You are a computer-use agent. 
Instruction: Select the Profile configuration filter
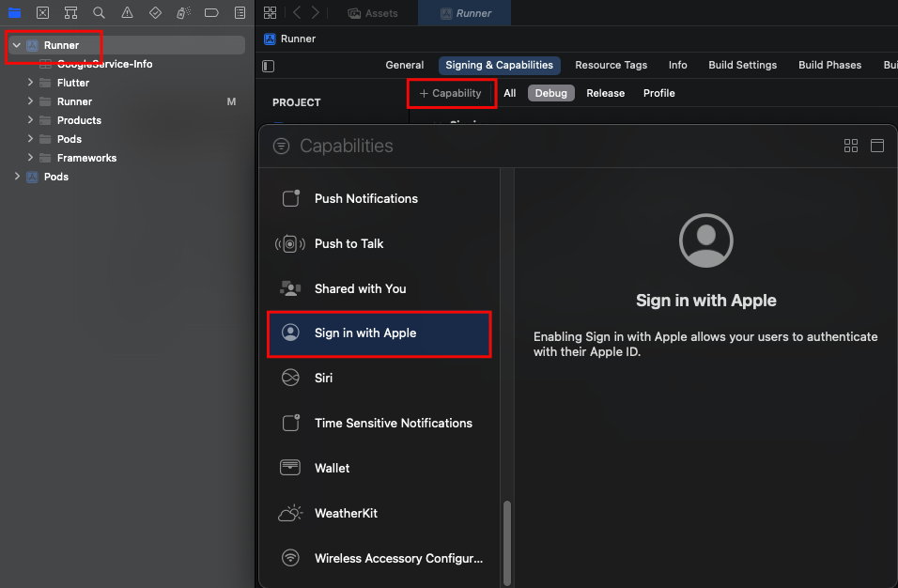pyautogui.click(x=658, y=93)
